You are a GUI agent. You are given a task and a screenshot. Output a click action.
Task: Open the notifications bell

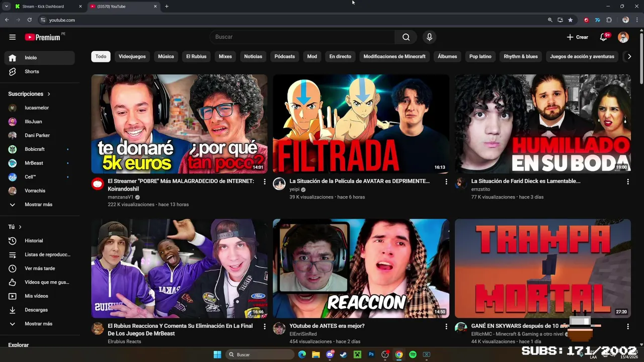[x=604, y=37]
